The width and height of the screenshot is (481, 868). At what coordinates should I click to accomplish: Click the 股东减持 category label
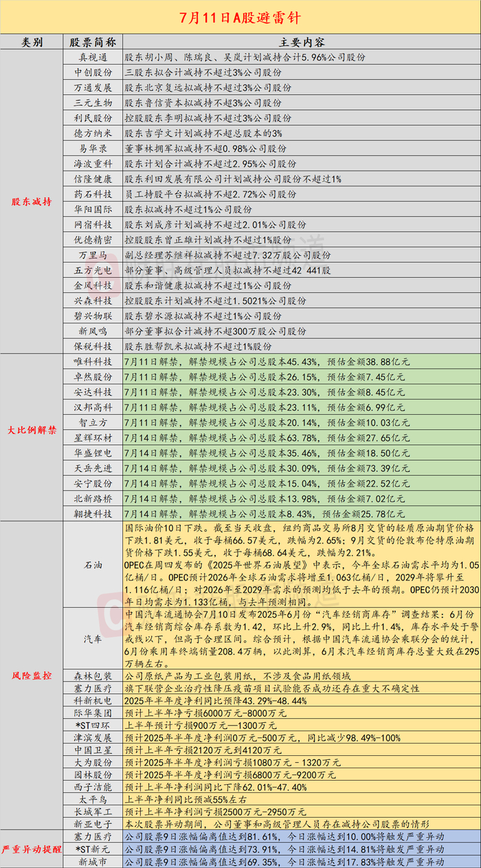(32, 202)
